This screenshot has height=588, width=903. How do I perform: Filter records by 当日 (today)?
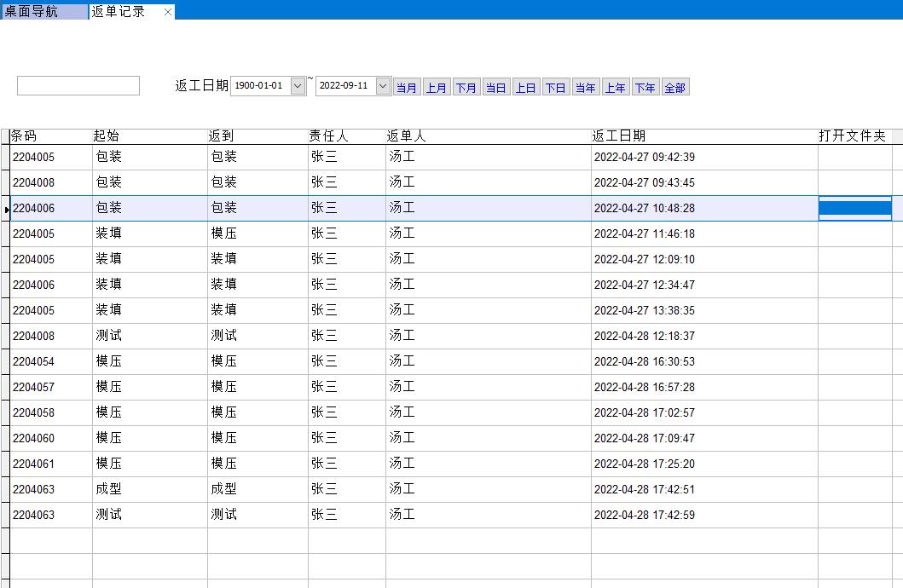495,88
